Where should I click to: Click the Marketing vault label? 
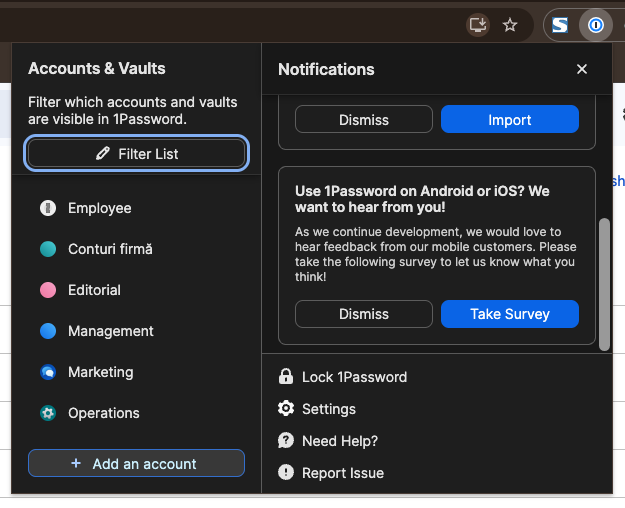tap(101, 372)
